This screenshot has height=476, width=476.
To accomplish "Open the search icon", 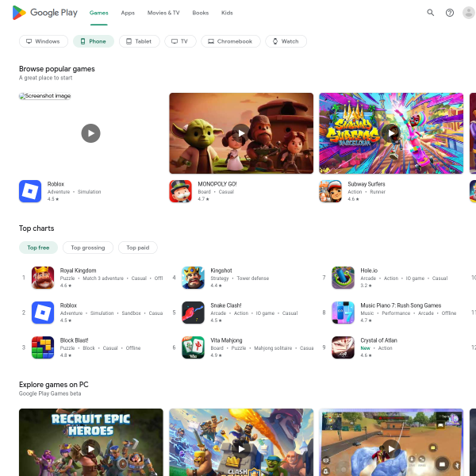I will tap(430, 13).
